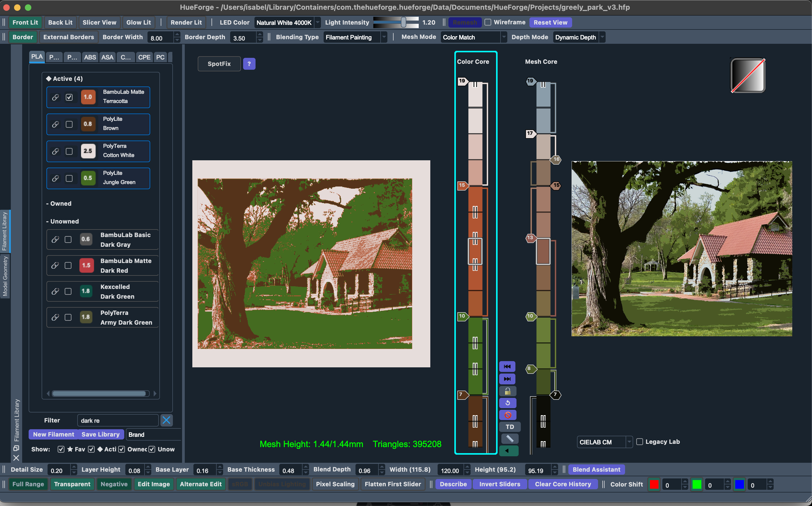Click the link icon for PolyTerra Army Dark Green
Screen dimensions: 812x506
[55, 317]
